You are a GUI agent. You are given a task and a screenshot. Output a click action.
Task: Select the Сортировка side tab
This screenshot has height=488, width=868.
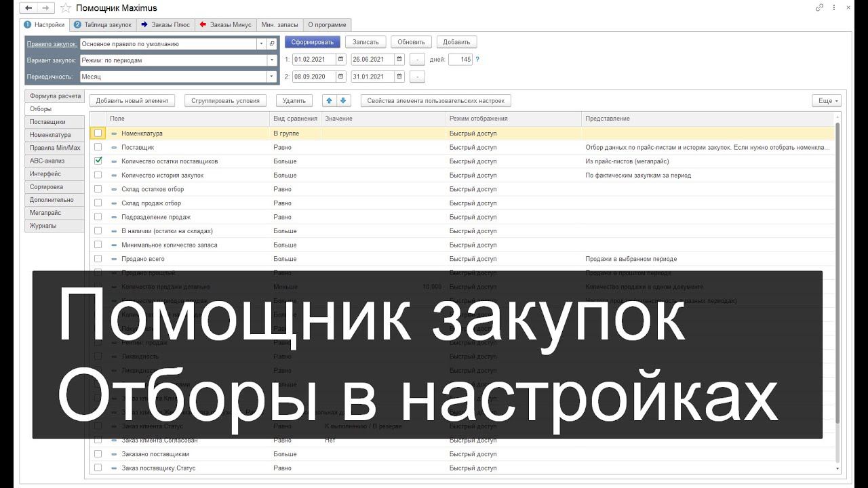pos(55,187)
